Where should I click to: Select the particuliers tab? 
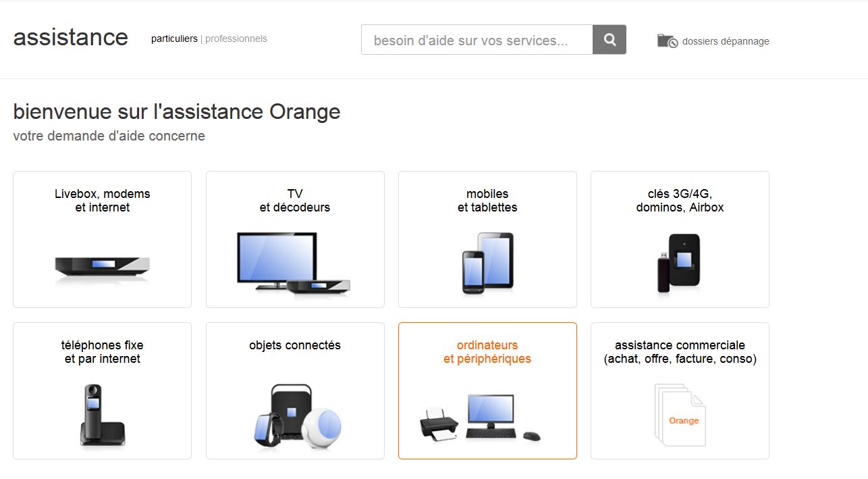point(174,39)
